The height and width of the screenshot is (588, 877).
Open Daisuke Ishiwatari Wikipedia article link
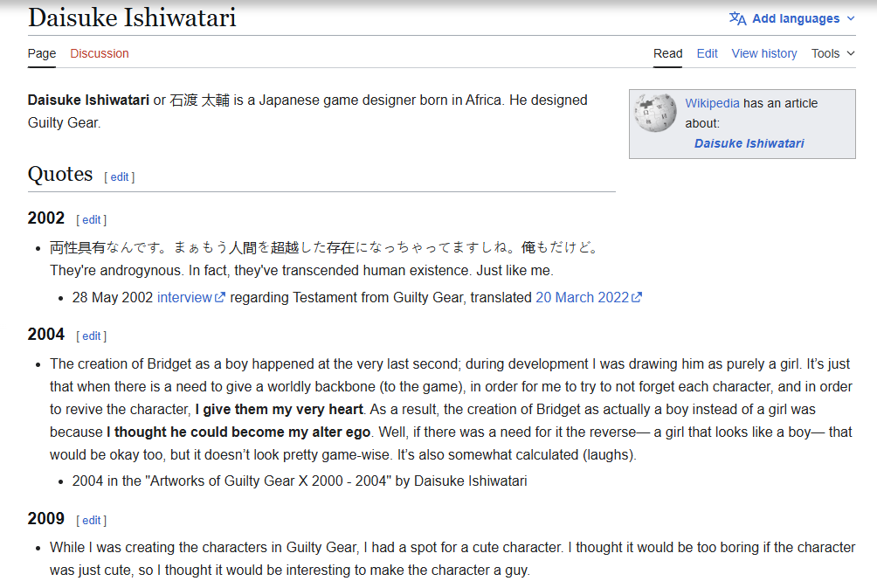coord(749,143)
